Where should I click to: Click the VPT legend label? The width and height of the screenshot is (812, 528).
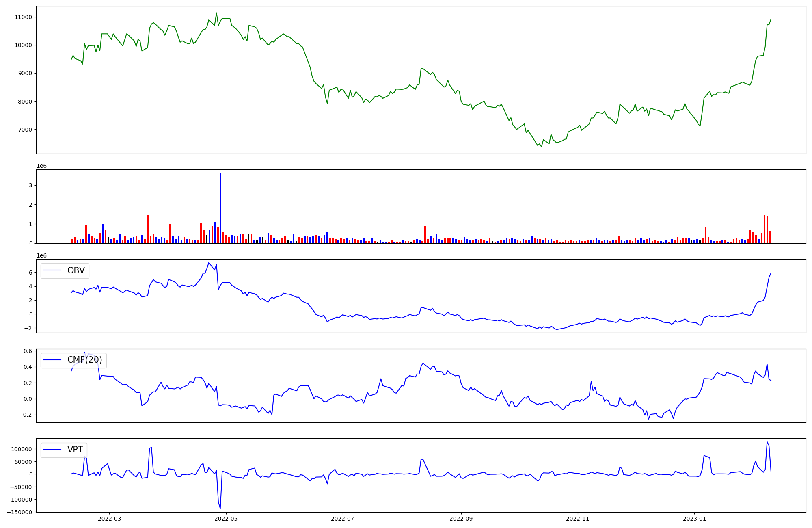75,450
